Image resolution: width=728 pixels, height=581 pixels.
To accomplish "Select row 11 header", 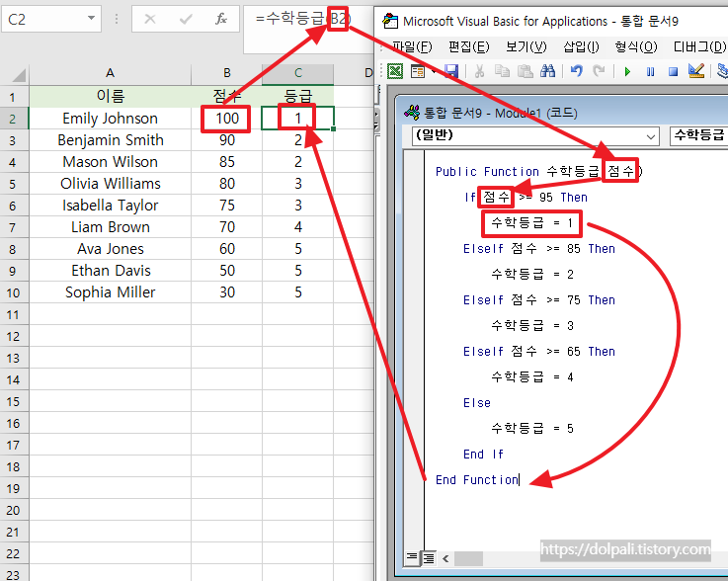I will click(13, 315).
